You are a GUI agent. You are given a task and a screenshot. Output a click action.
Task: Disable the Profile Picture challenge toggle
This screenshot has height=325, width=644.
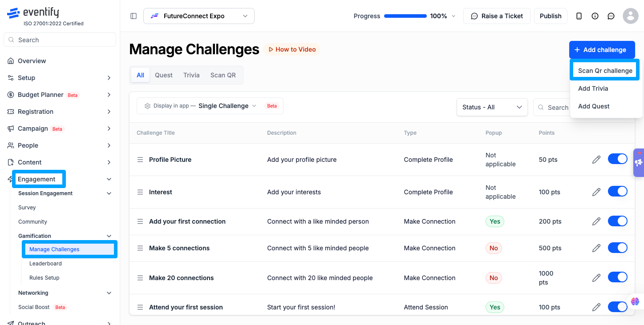[618, 159]
